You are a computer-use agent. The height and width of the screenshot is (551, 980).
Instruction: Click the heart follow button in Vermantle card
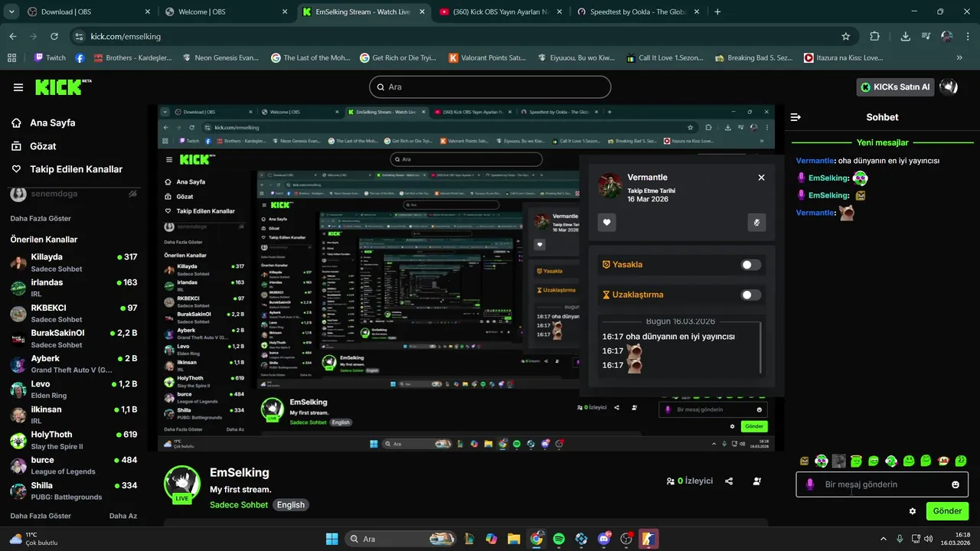pyautogui.click(x=607, y=223)
